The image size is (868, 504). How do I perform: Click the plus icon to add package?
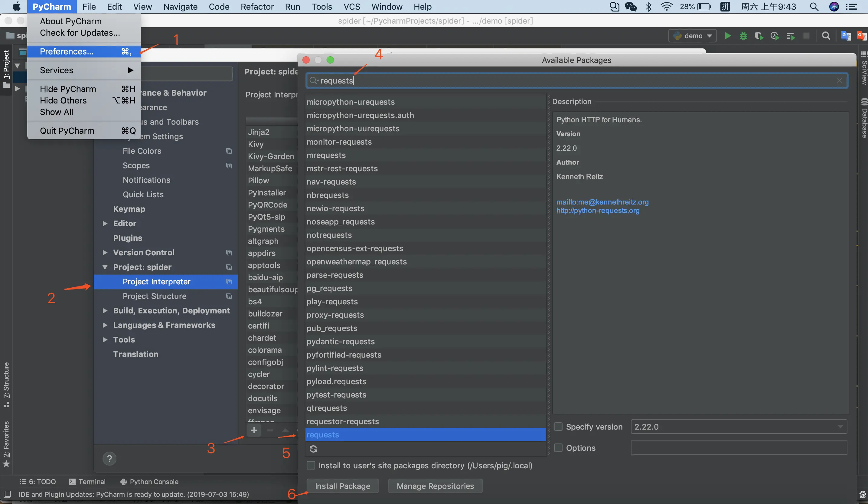click(254, 430)
